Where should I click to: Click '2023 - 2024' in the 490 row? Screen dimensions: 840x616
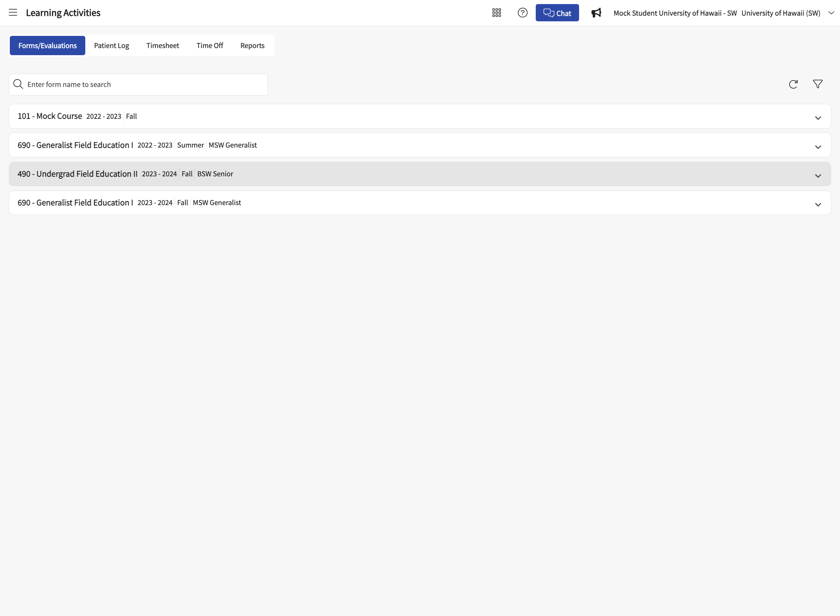click(159, 174)
